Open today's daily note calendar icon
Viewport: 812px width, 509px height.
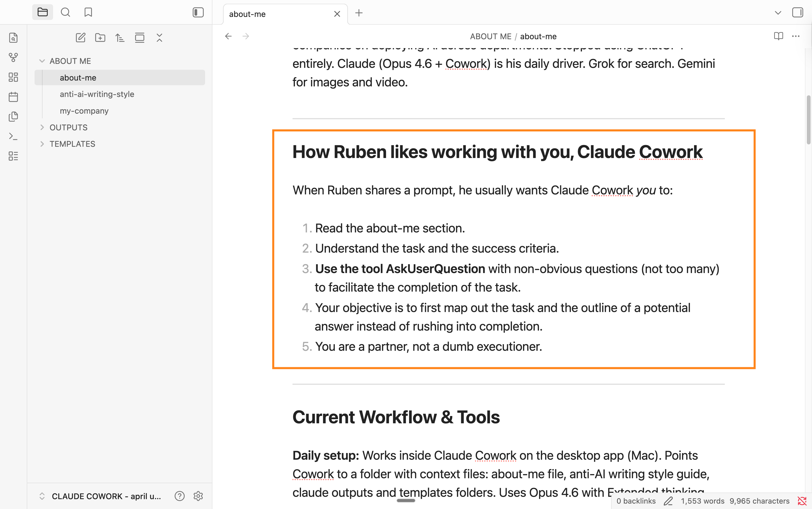click(x=13, y=97)
